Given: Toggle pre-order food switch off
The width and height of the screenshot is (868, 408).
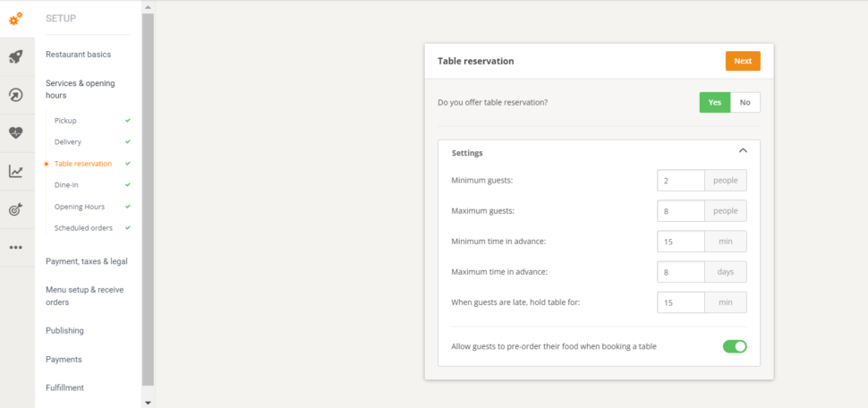Looking at the screenshot, I should 735,346.
